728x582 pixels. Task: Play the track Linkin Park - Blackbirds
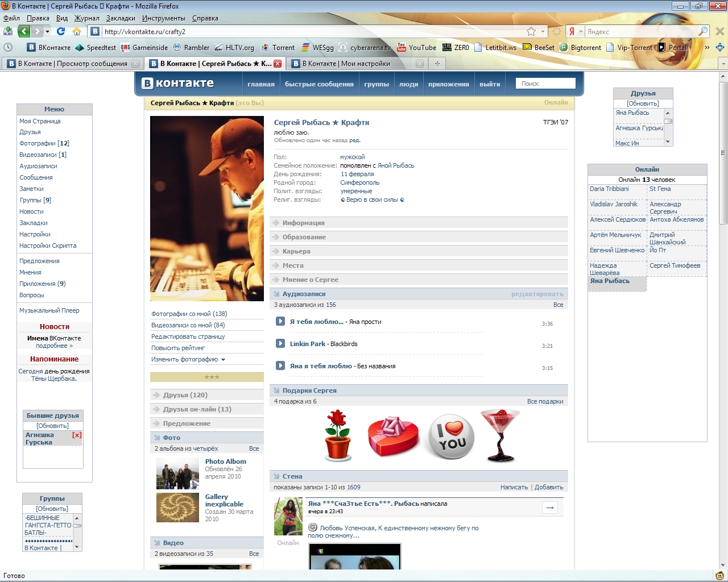280,343
